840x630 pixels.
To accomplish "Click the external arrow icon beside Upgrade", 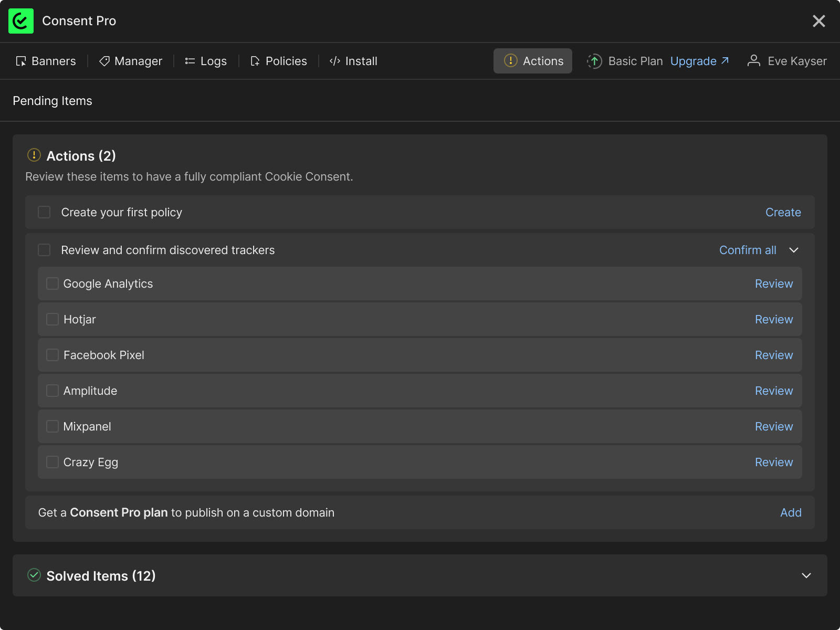I will (x=725, y=60).
